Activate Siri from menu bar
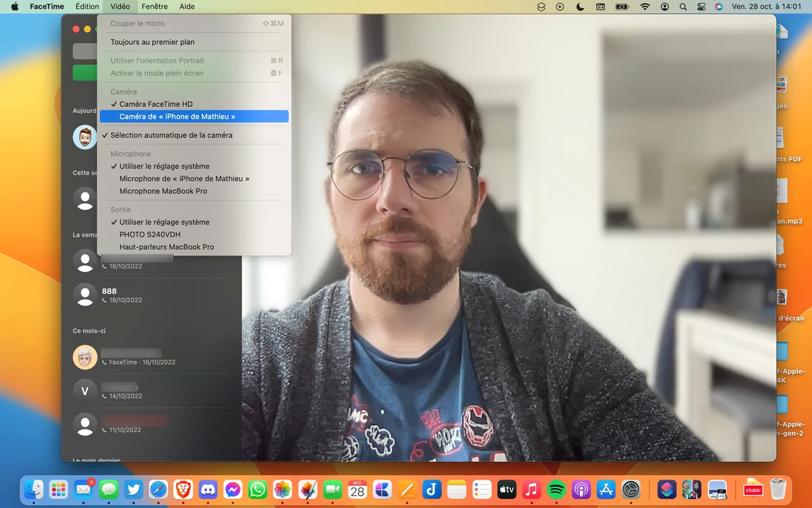Viewport: 812px width, 508px height. click(x=719, y=6)
